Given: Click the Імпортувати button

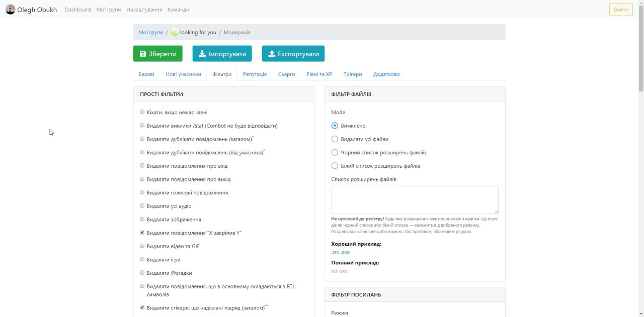Looking at the screenshot, I should [222, 54].
